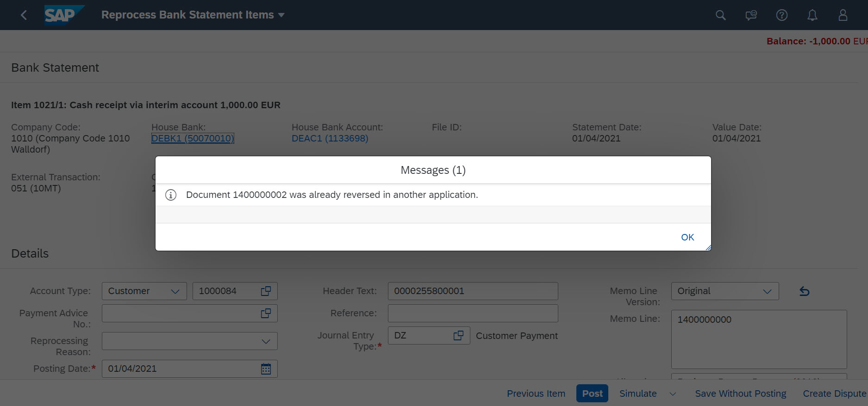Viewport: 868px width, 406px height.
Task: Expand the Account Type Customer dropdown
Action: pos(175,291)
